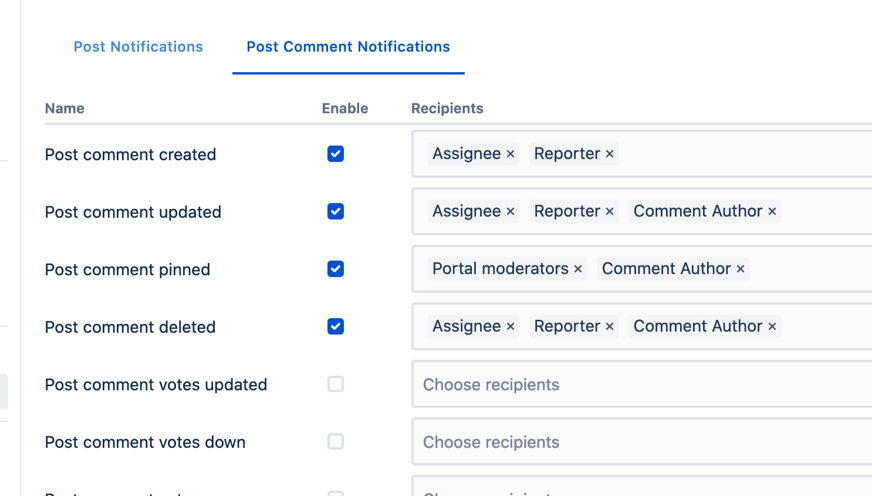Screen dimensions: 872x496
Task: Remove Comment Author from Post comment updated
Action: pos(772,212)
